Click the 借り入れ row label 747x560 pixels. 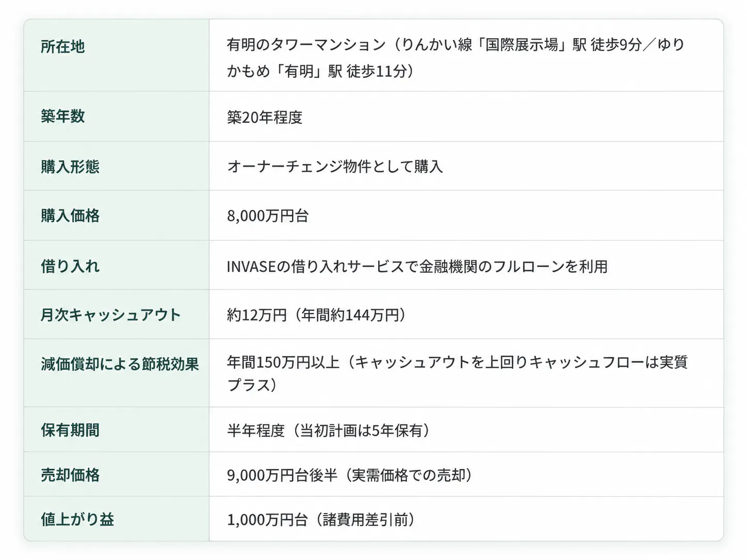click(x=70, y=266)
